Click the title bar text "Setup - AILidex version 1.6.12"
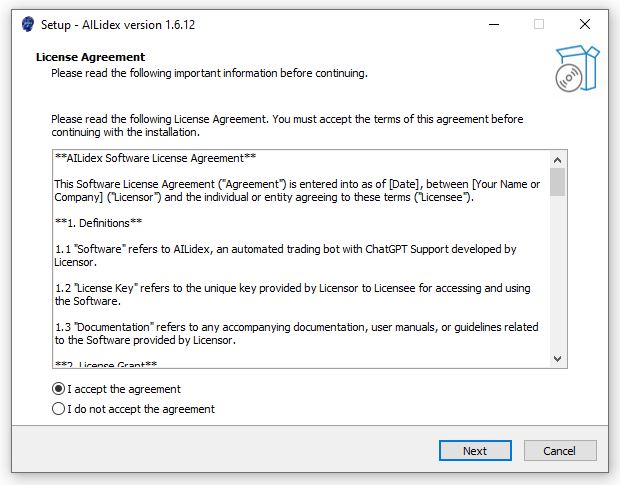The height and width of the screenshot is (485, 620). [118, 25]
